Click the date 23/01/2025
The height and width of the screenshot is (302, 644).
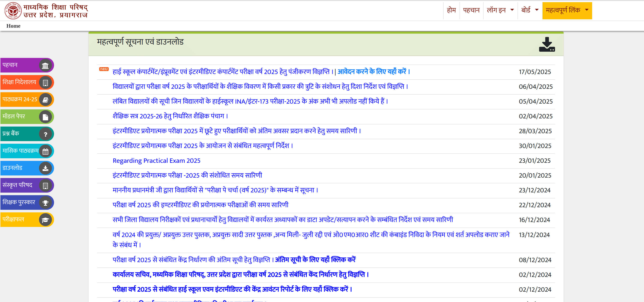point(535,161)
